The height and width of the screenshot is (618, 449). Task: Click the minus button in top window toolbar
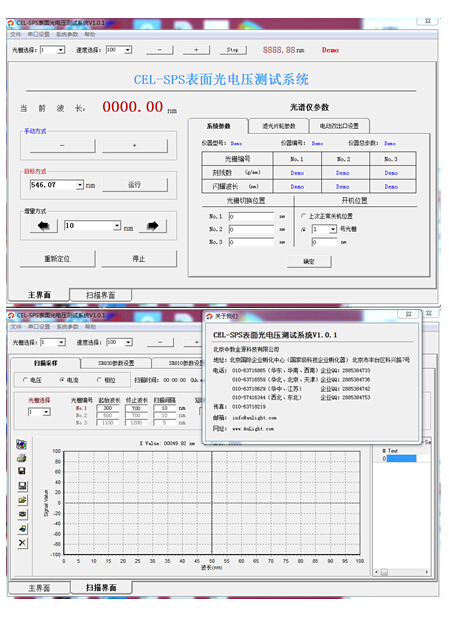tap(160, 50)
